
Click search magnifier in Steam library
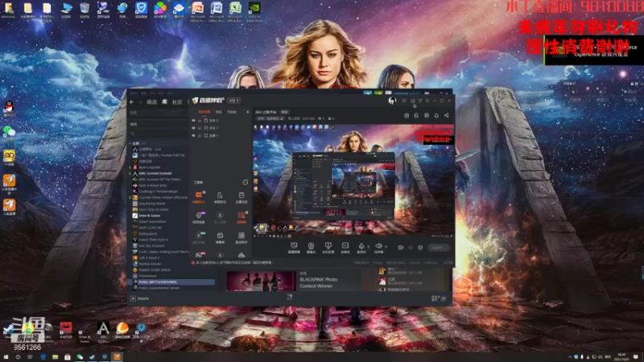132,134
